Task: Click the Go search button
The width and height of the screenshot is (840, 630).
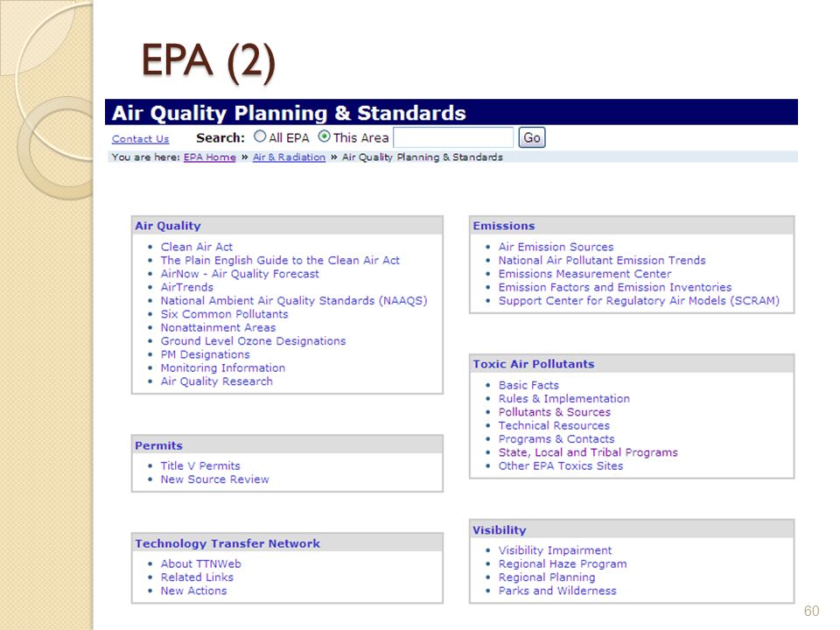Action: (x=531, y=137)
